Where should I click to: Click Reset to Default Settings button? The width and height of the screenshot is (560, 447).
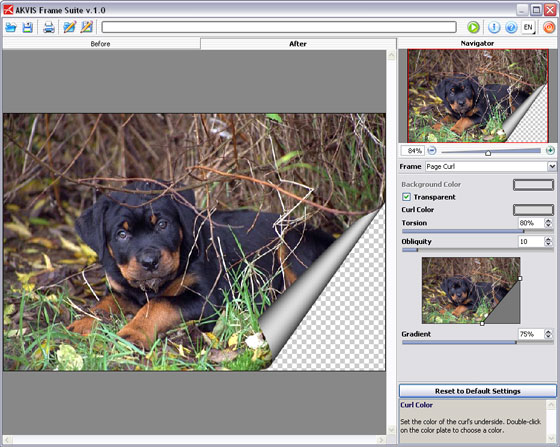(478, 391)
